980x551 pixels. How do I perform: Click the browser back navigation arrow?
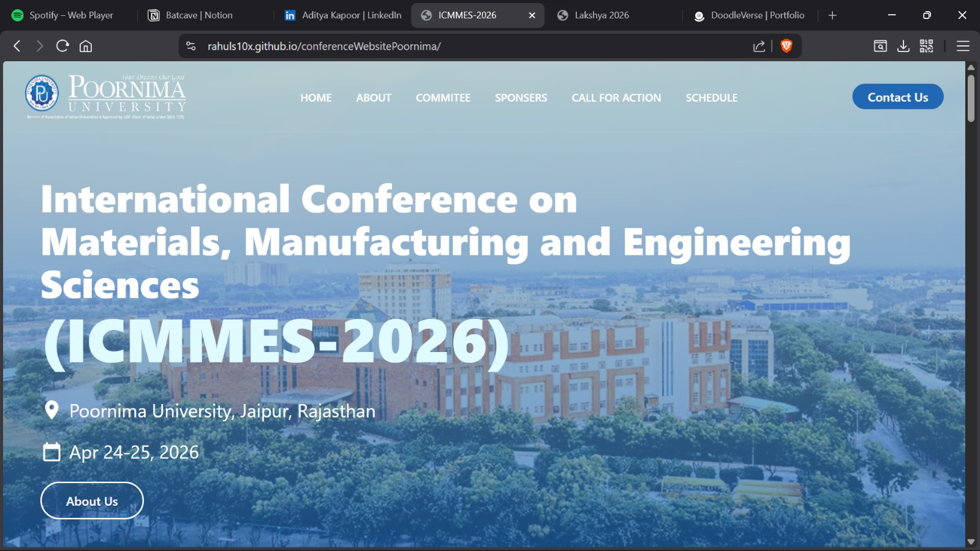17,46
